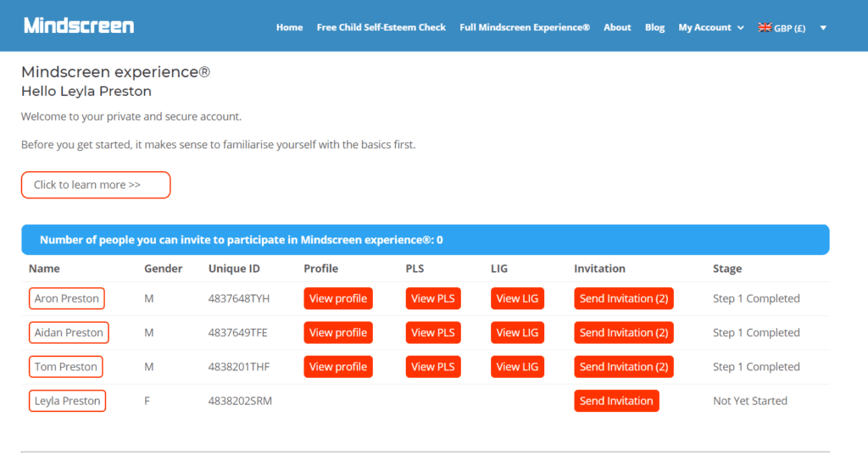View PLS for Aron Preston
The image size is (868, 455).
pyautogui.click(x=433, y=298)
